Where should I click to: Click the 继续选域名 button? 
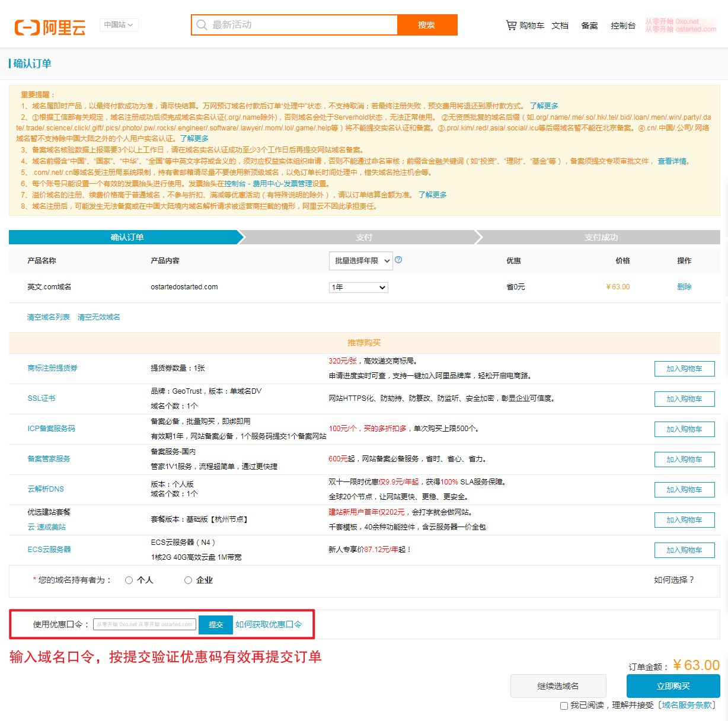pyautogui.click(x=558, y=686)
